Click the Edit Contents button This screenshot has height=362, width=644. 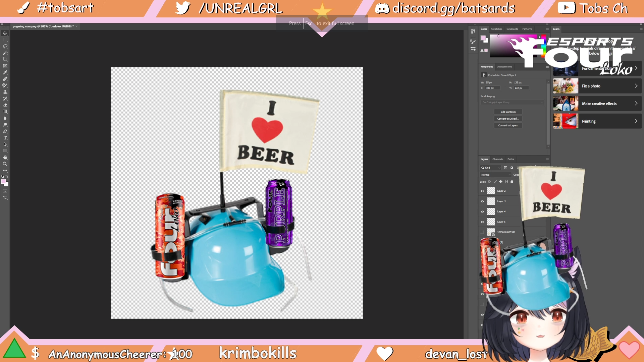coord(508,112)
